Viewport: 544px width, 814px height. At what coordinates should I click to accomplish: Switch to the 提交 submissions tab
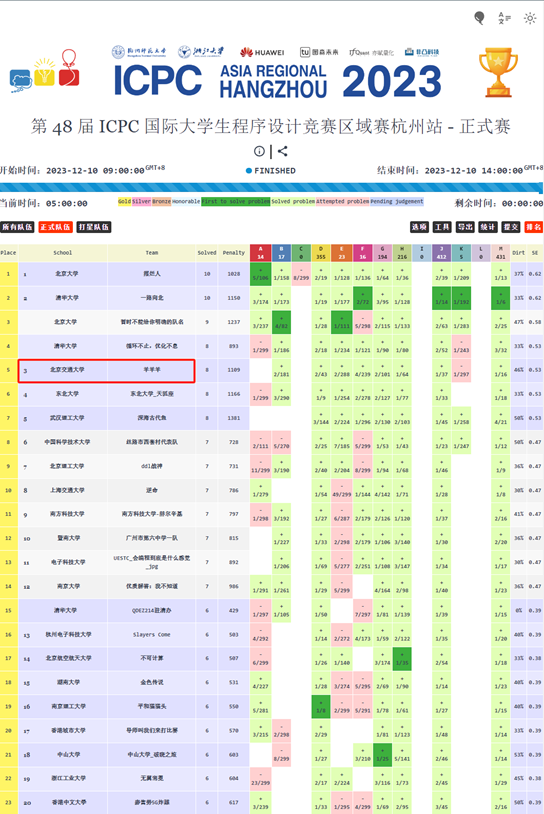click(x=510, y=227)
